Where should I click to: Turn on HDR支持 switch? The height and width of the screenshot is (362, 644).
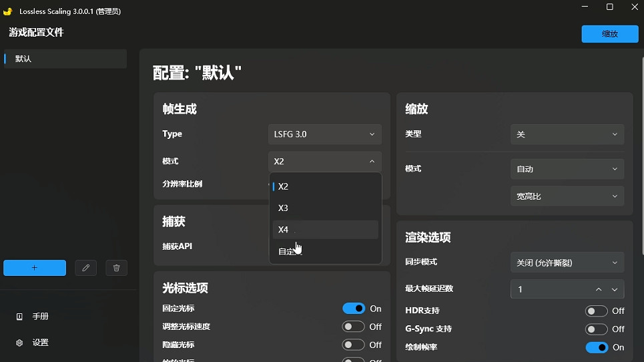point(597,311)
